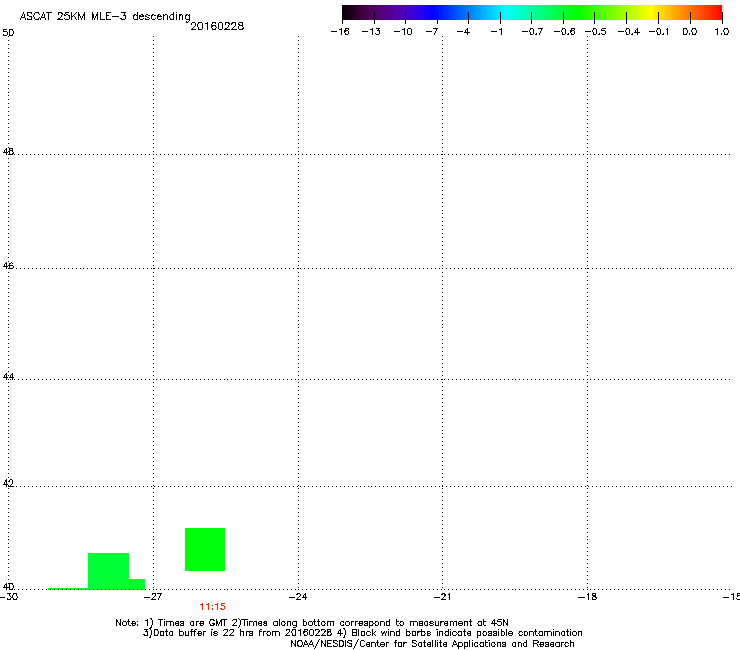Click the 50 latitude axis label
740x650 pixels.
(8, 33)
